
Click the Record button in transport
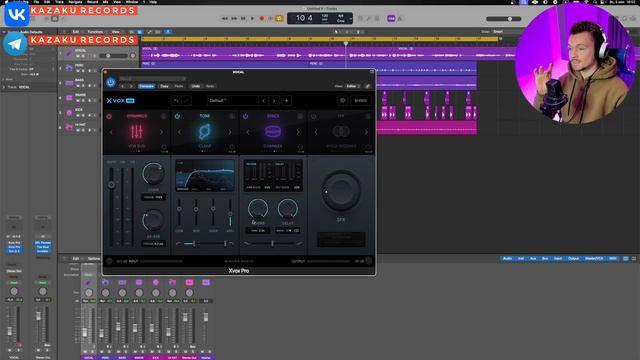(262, 18)
